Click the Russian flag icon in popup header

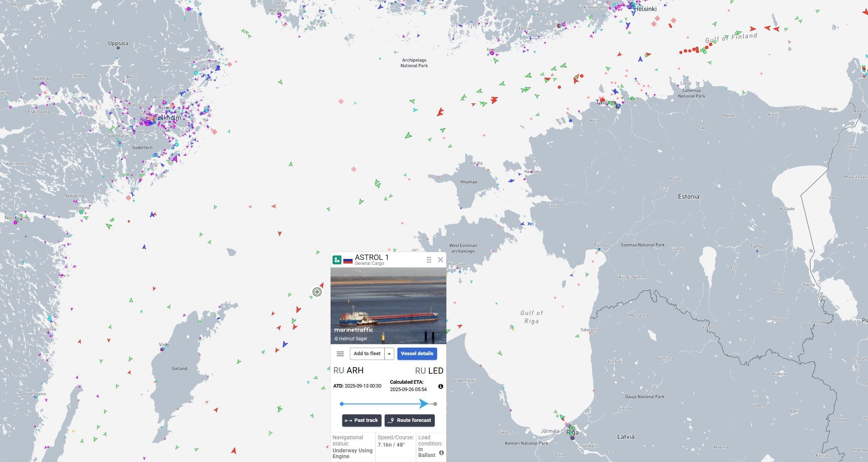(348, 260)
